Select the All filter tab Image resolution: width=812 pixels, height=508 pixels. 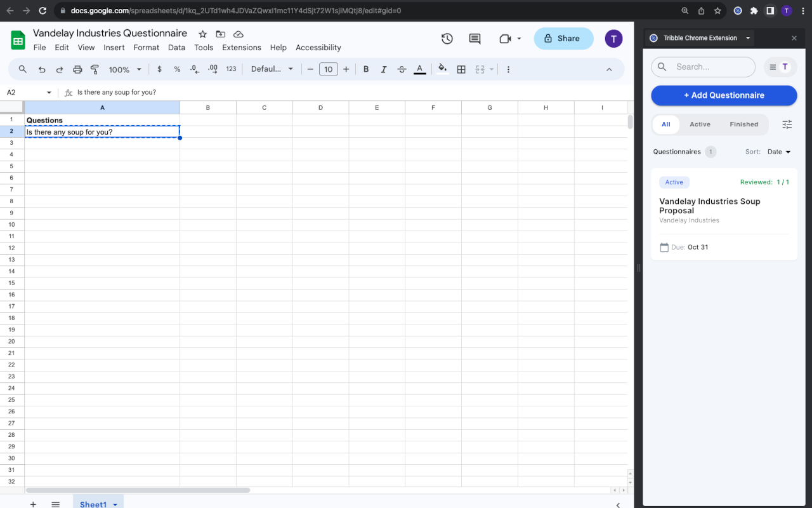(665, 124)
